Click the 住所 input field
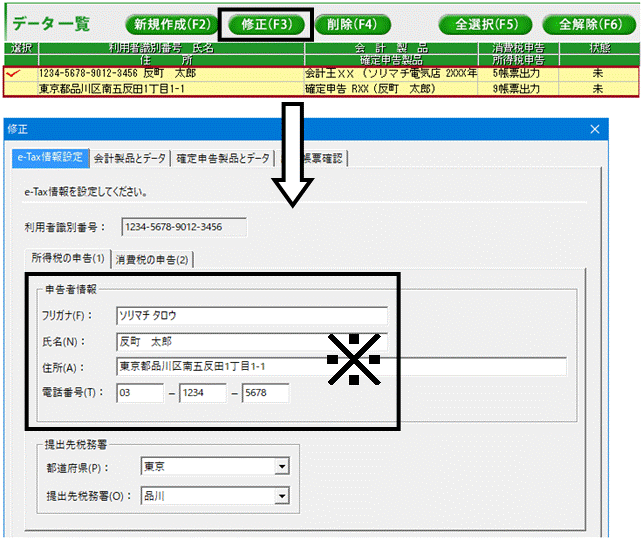 click(341, 366)
